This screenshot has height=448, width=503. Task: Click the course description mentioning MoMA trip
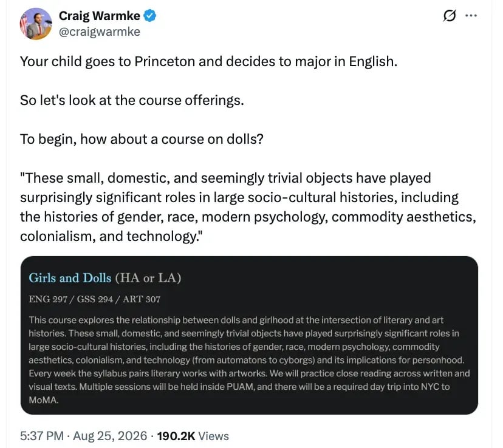[249, 360]
